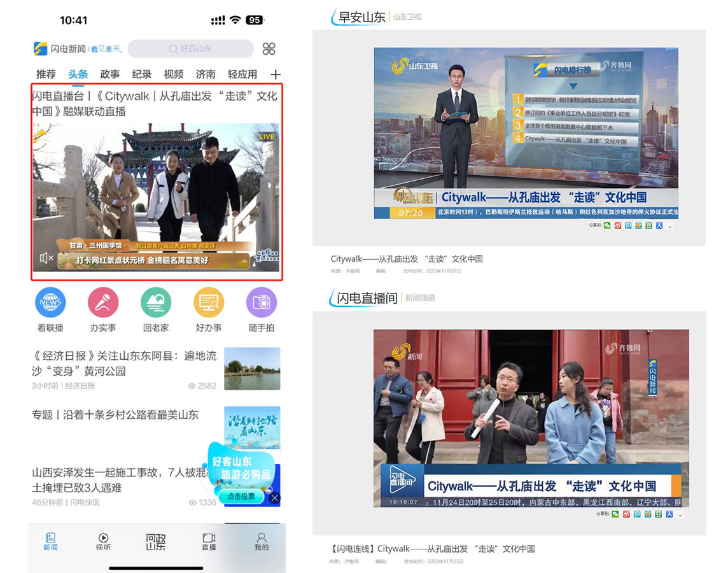This screenshot has height=573, width=728.
Task: Click the 早安山东 section heading
Action: point(361,17)
